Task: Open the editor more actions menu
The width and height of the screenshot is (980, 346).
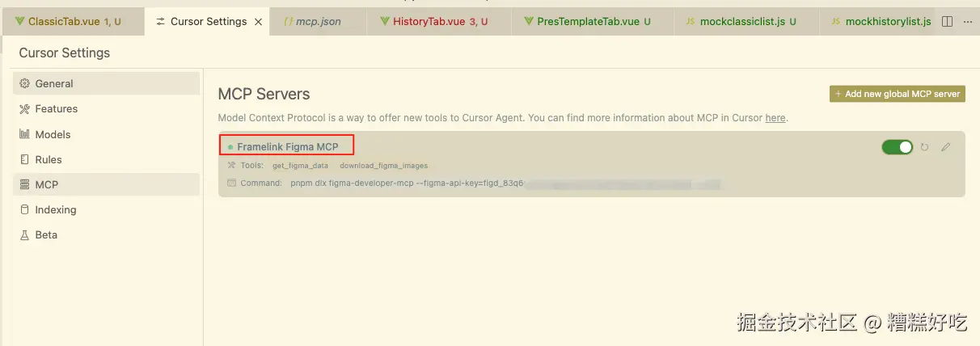Action: click(968, 22)
